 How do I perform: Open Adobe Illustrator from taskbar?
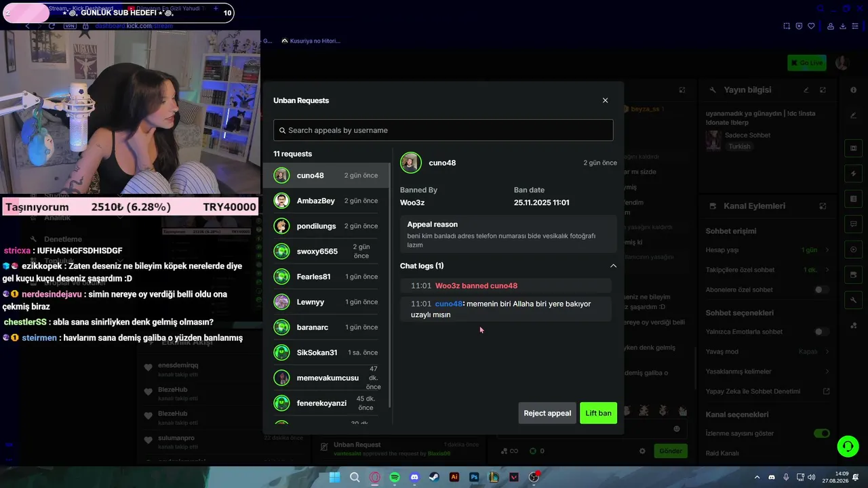click(x=454, y=477)
